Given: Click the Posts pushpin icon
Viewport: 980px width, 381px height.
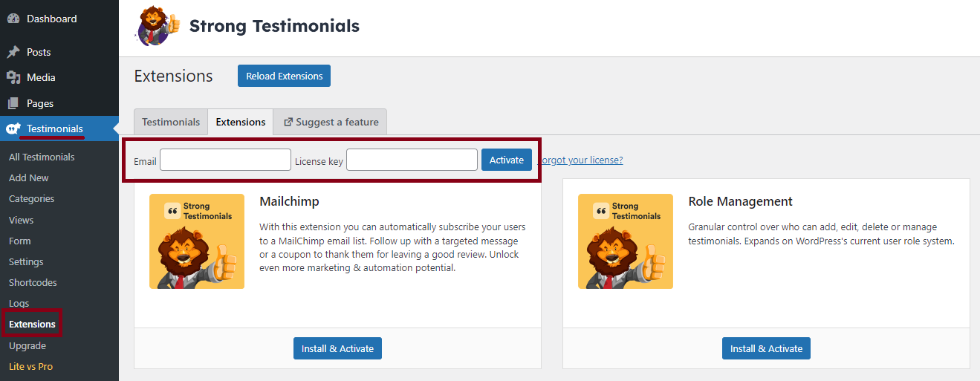Looking at the screenshot, I should click(13, 52).
